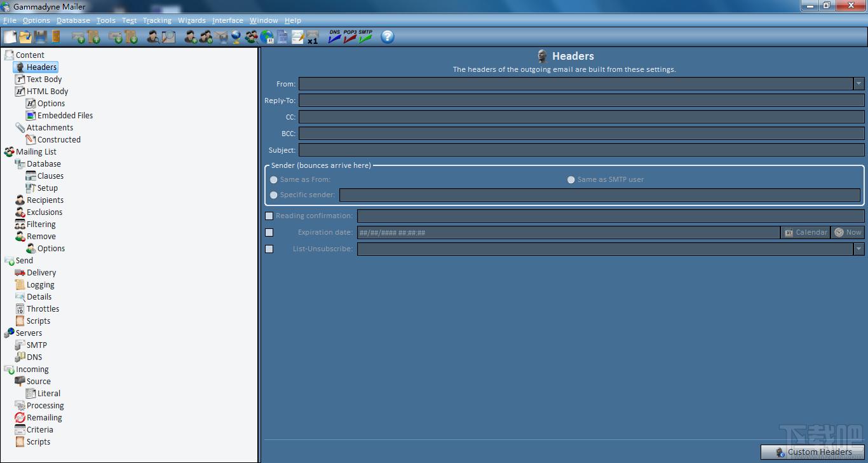868x463 pixels.
Task: Open Options under HTML Body
Action: click(x=45, y=103)
